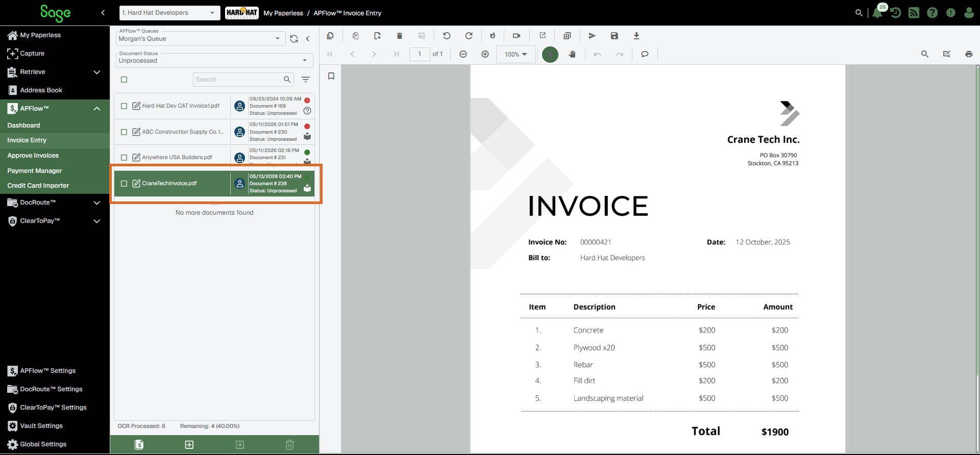Click the copy document icon in the viewer toolbar
Image resolution: width=980 pixels, height=455 pixels.
[x=330, y=36]
